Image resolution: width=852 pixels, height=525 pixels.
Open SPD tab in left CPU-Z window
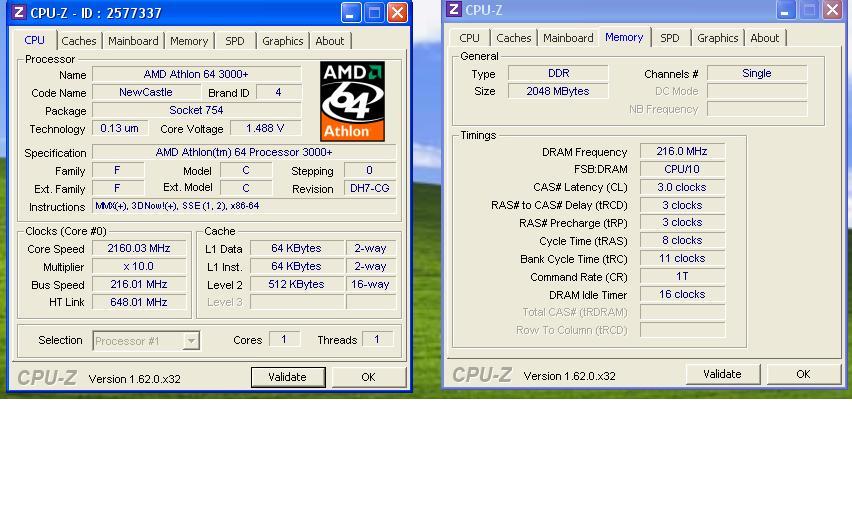tap(235, 41)
